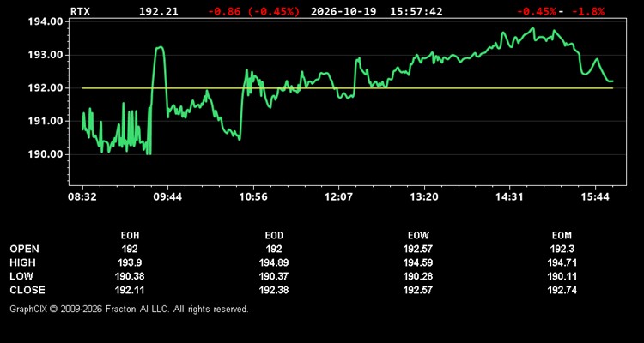The height and width of the screenshot is (343, 644).
Task: Click EOW low value 190.28
Action: (418, 276)
